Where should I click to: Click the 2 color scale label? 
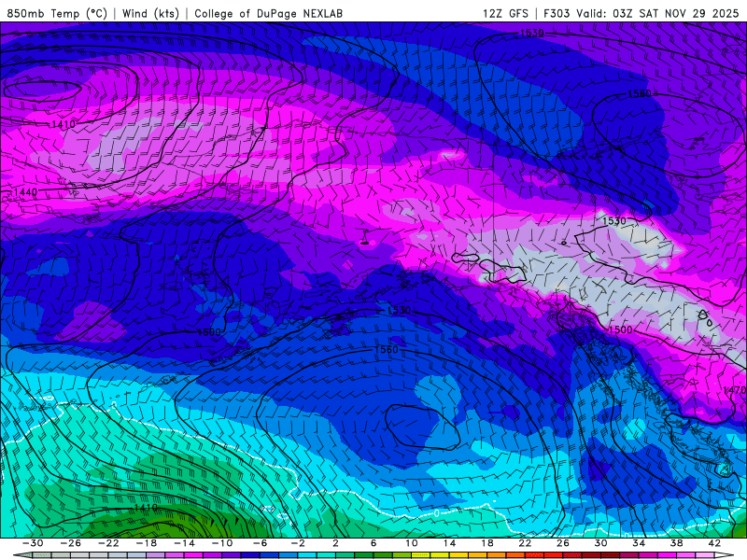[336, 543]
